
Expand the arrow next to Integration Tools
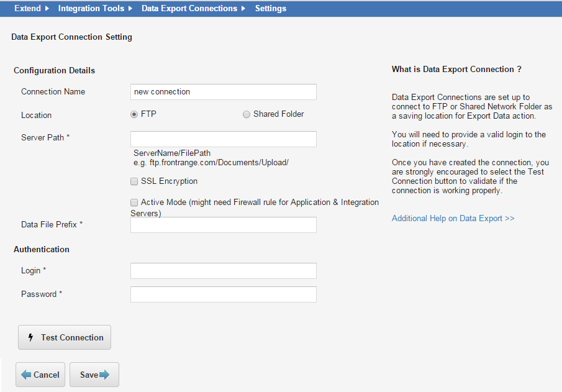click(131, 8)
